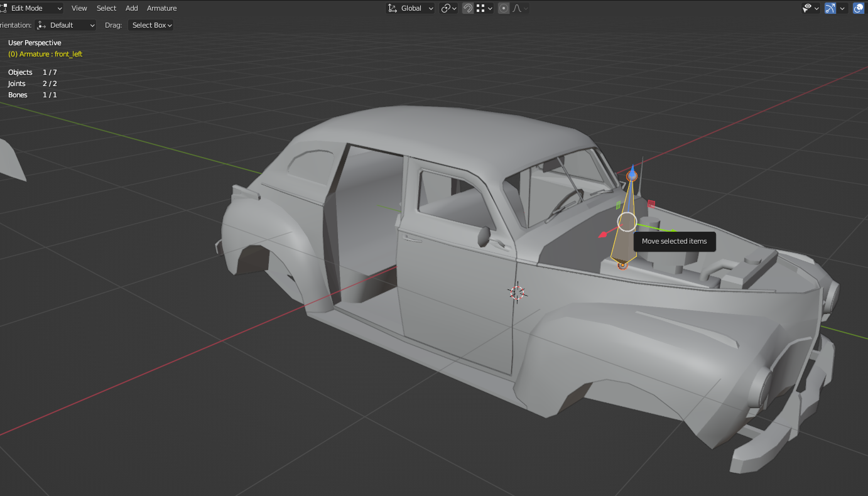Screen dimensions: 868x496
Task: Click the overlays toggle icon
Action: pos(859,8)
